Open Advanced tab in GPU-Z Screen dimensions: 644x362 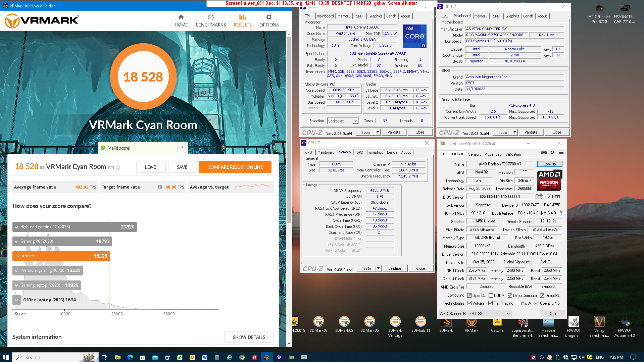(493, 154)
